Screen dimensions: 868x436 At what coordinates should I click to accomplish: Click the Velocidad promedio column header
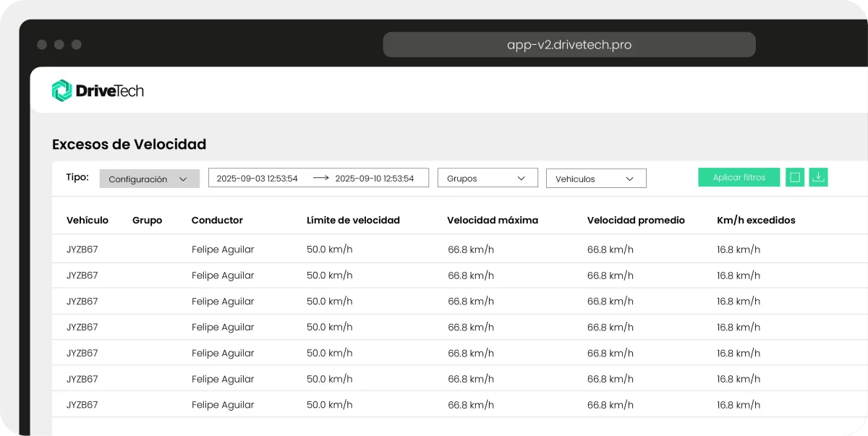pos(636,221)
